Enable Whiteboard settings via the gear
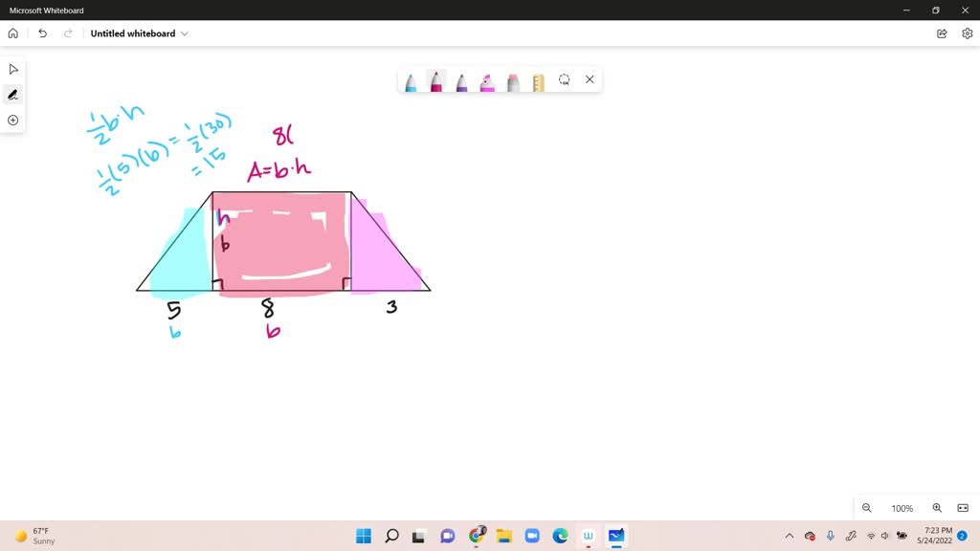This screenshot has width=980, height=551. [x=966, y=33]
